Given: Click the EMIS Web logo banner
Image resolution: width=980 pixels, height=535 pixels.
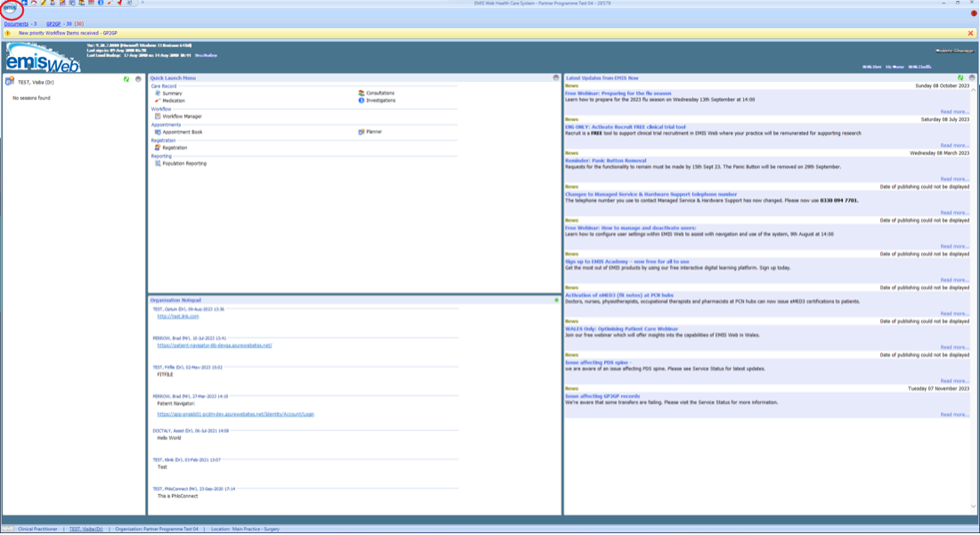Looking at the screenshot, I should pyautogui.click(x=43, y=58).
